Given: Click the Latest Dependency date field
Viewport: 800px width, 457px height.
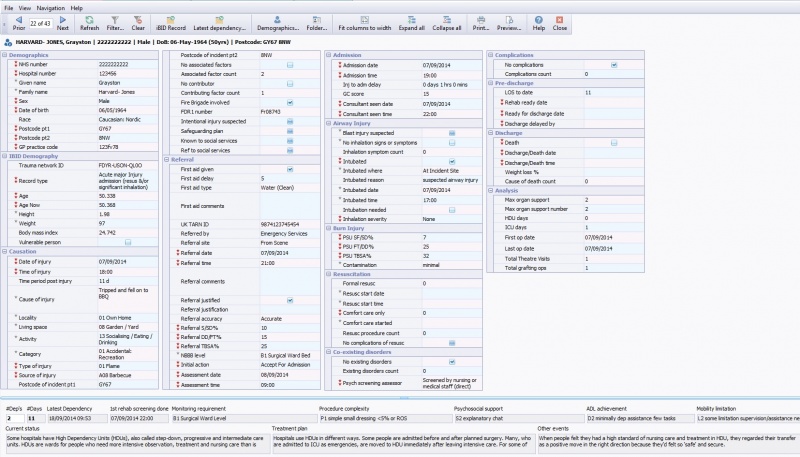Looking at the screenshot, I should 77,418.
